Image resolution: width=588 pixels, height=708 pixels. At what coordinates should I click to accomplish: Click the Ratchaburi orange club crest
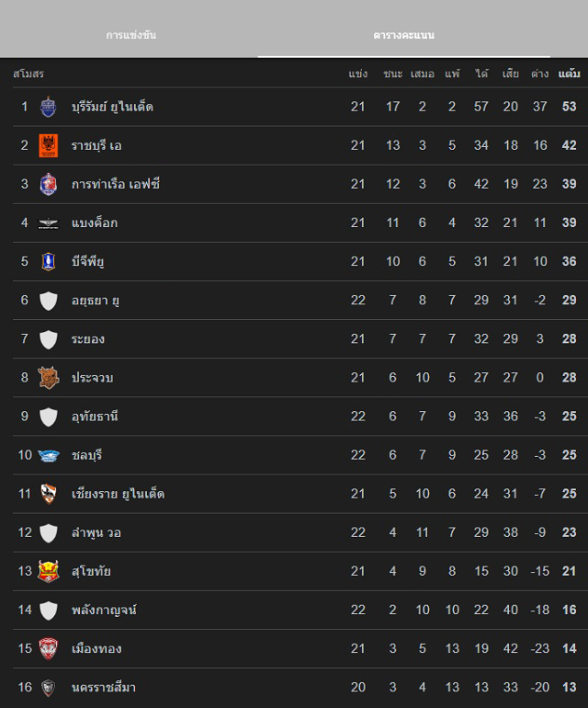[x=49, y=145]
